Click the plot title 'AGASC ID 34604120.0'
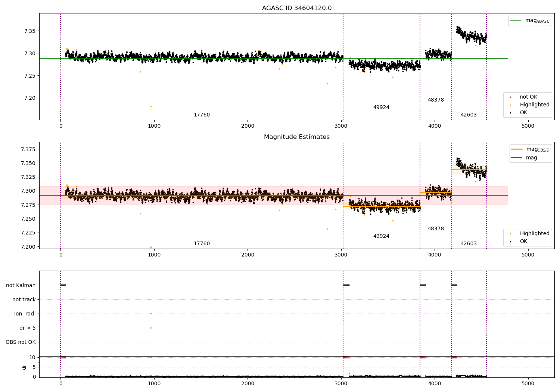The image size is (560, 392). point(296,8)
